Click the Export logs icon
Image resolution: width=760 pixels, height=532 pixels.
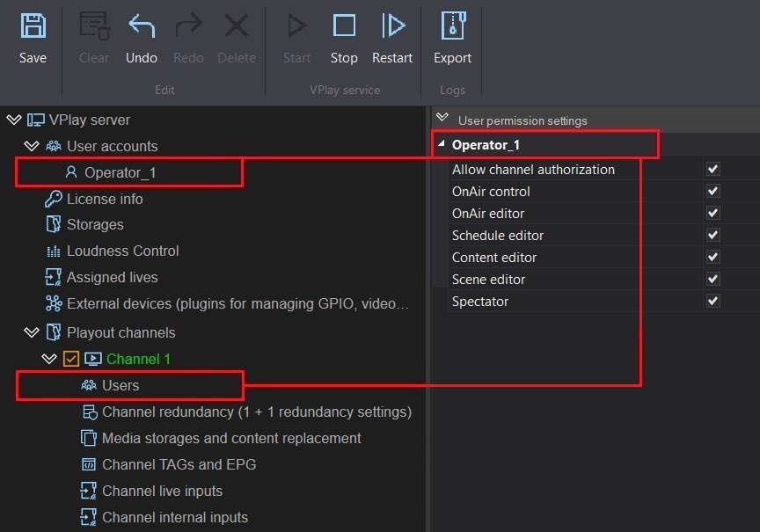point(453,26)
